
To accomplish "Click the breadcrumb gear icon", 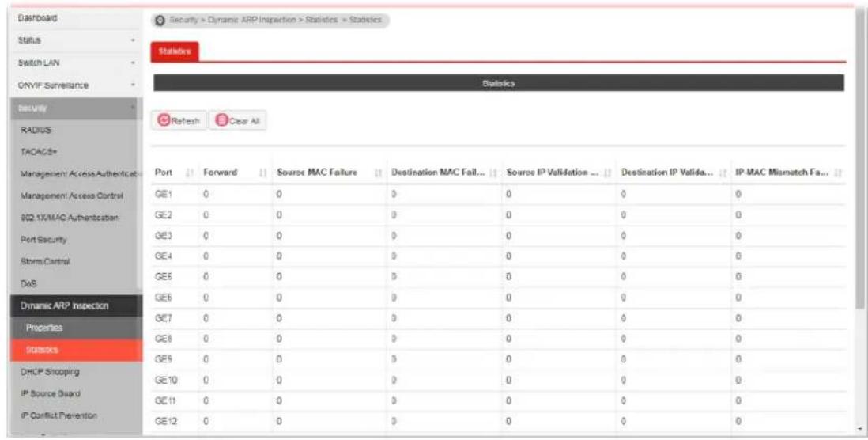I will tap(160, 20).
